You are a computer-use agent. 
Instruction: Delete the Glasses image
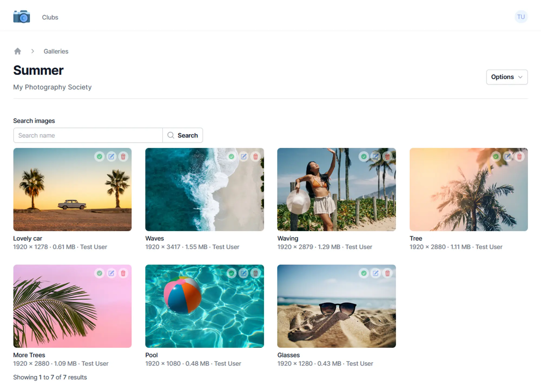click(387, 273)
